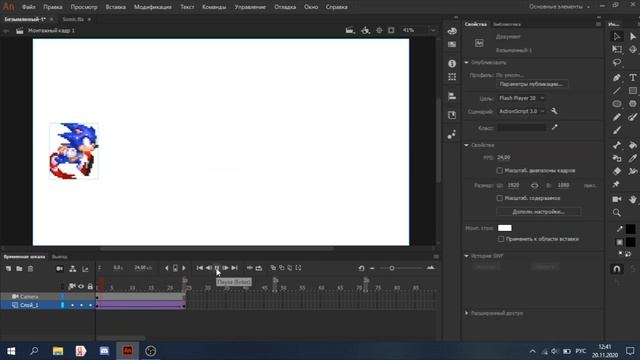Open the Вставка menu
Viewport: 640px width, 360px height.
[116, 7]
